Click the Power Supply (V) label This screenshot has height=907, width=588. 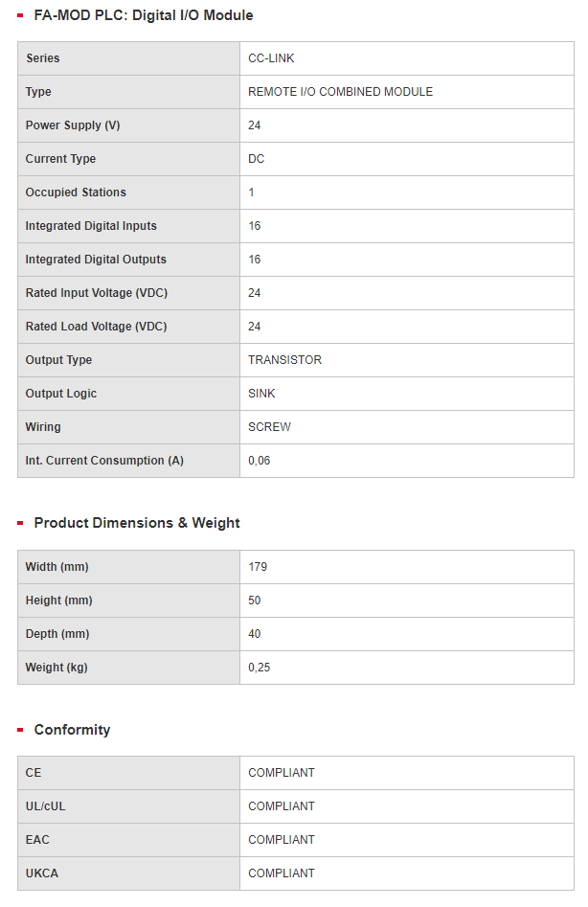click(73, 125)
